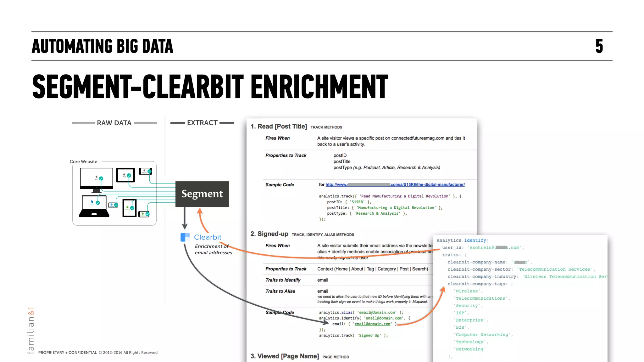Click the slide number 5

click(599, 46)
